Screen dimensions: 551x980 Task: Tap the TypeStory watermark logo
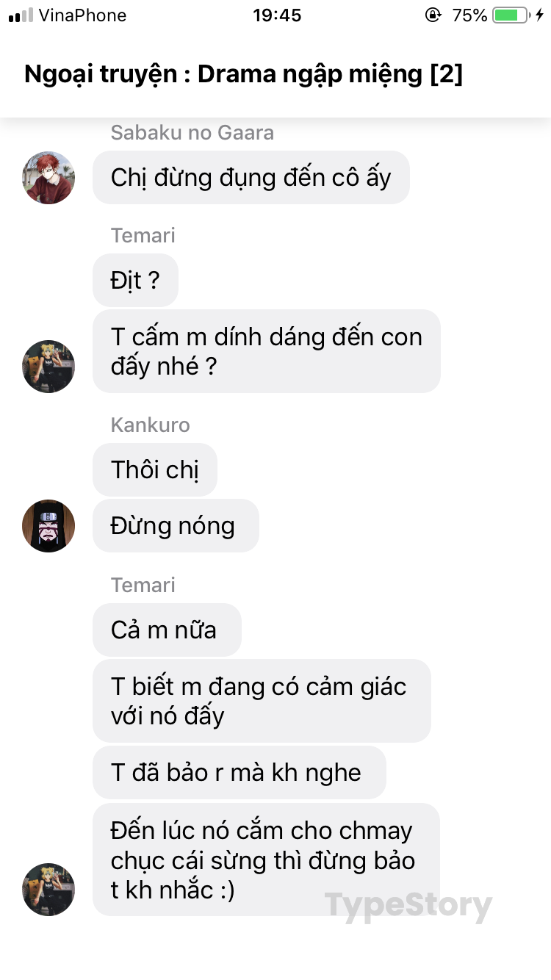point(408,905)
